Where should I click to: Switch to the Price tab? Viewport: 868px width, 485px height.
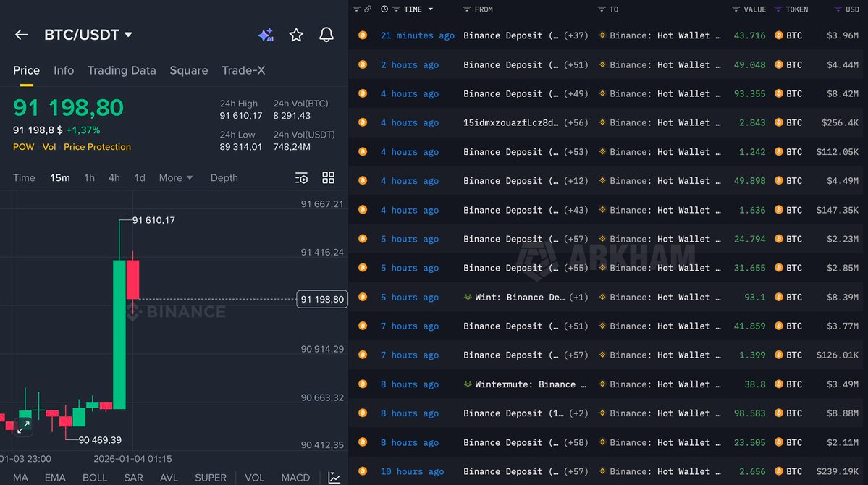[x=26, y=70]
